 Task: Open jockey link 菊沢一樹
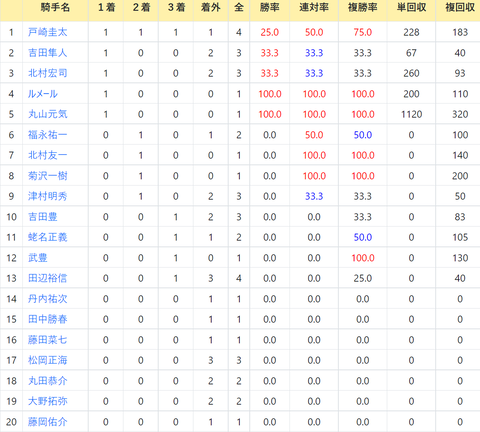point(48,176)
